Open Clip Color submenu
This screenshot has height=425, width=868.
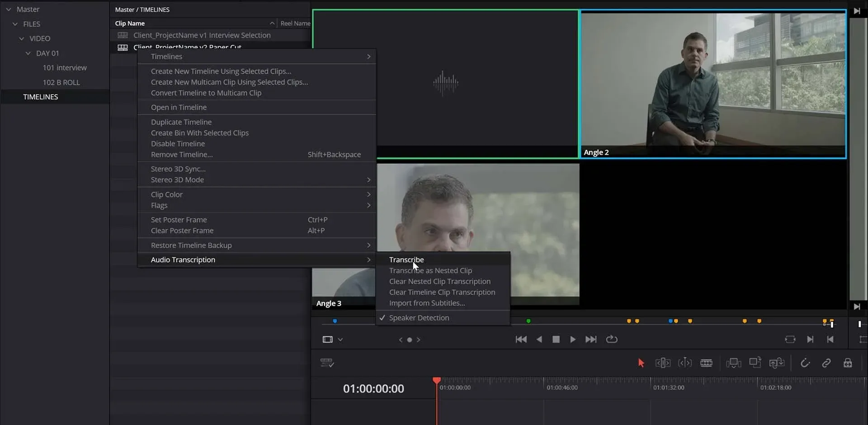point(257,194)
